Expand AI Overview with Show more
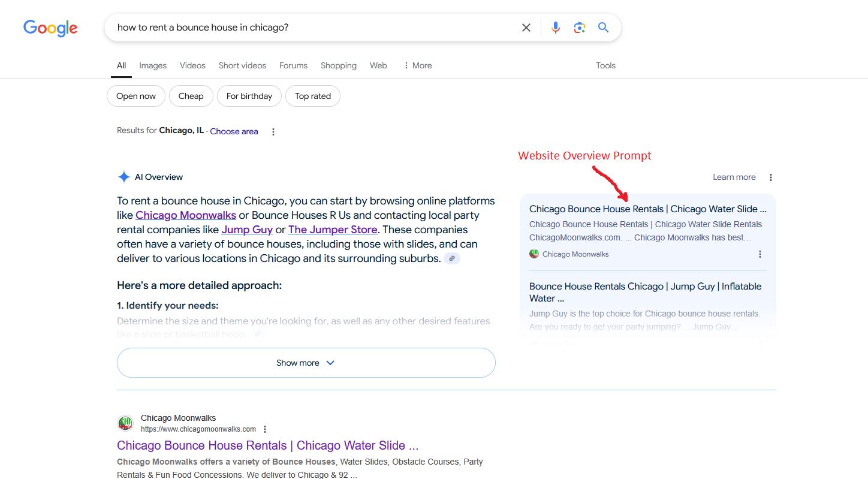The height and width of the screenshot is (479, 868). [x=306, y=363]
